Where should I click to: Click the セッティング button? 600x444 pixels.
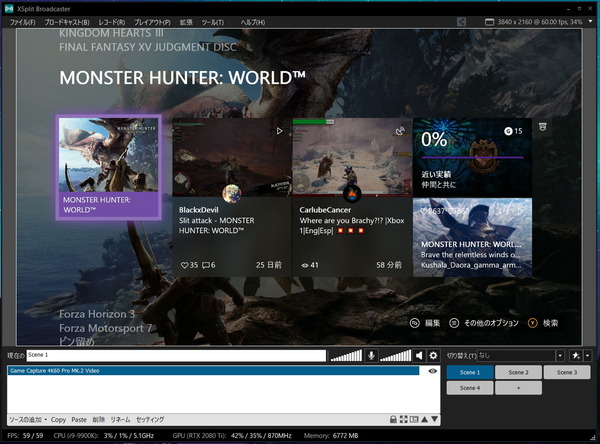150,420
